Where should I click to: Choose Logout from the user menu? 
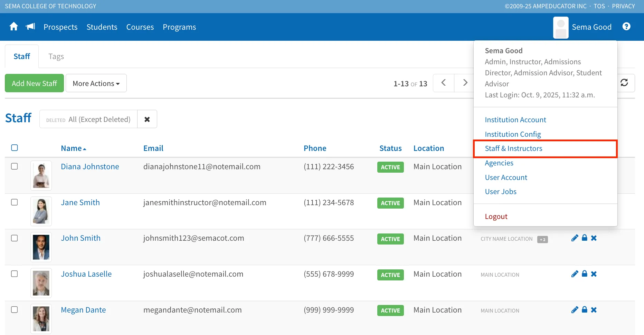496,217
